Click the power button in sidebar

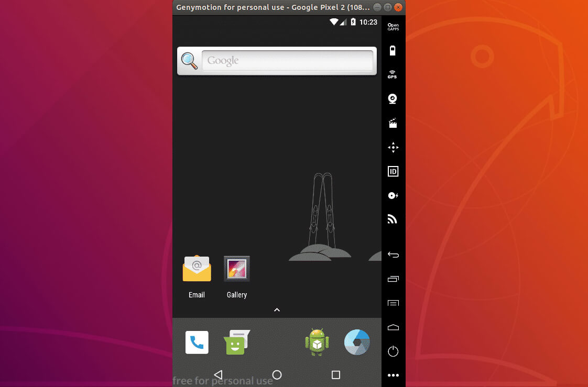(x=393, y=351)
